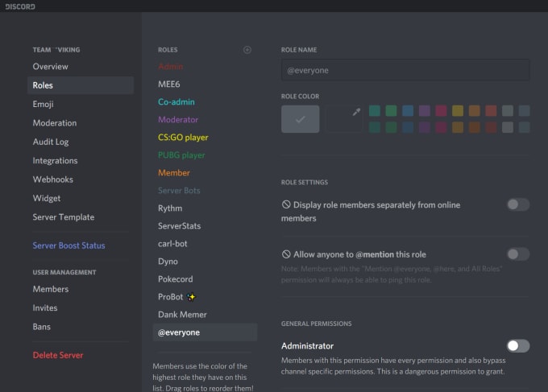Select the Moderator role
Image resolution: width=548 pixels, height=392 pixels.
(x=178, y=120)
